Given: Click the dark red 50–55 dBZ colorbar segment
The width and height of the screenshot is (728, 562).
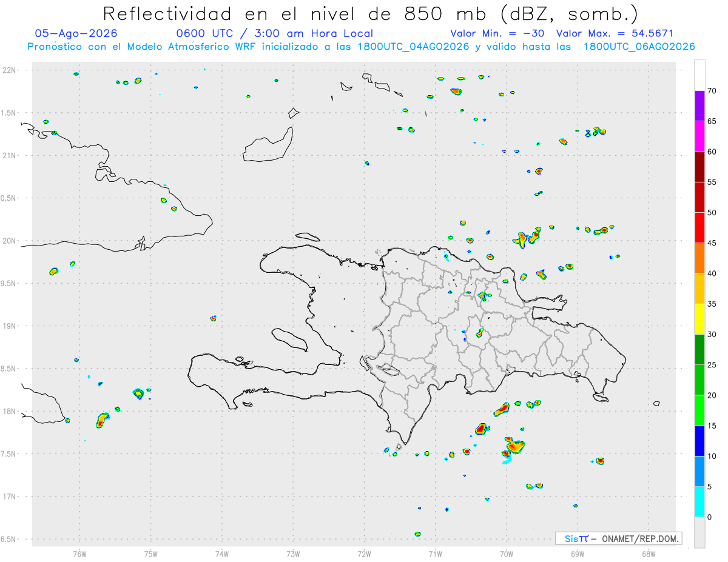Looking at the screenshot, I should click(x=699, y=197).
